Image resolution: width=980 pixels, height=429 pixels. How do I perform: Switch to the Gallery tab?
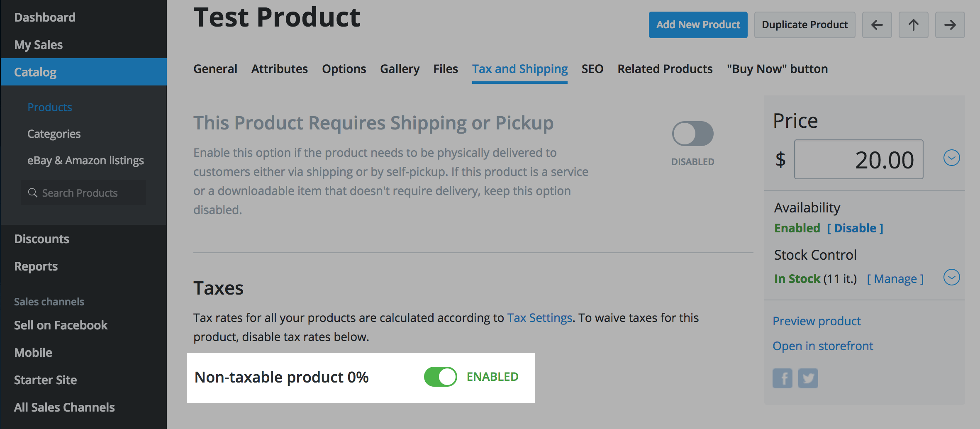click(x=400, y=69)
